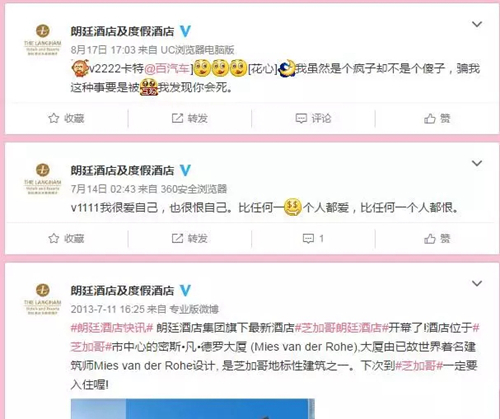Viewport: 500px width, 419px height.
Task: Open the photo thumbnail in third post
Action: pyautogui.click(x=193, y=409)
